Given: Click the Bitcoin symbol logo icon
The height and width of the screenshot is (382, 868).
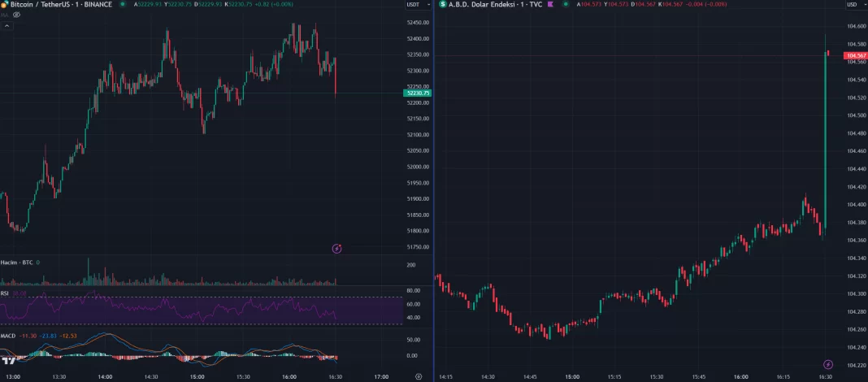Looking at the screenshot, I should (4, 4).
